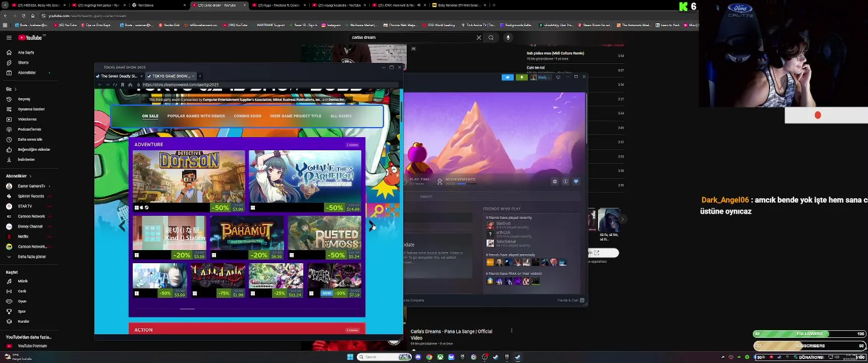Open Steam notifications bell button
Viewport: 868px width, 363px height.
coord(522,77)
